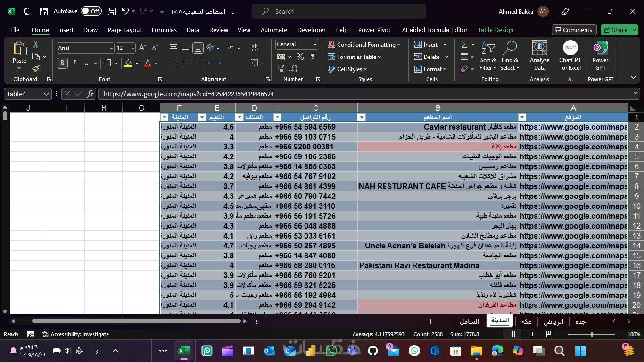Open the Name Box Table4 dropdown
644x362 pixels.
click(46, 94)
